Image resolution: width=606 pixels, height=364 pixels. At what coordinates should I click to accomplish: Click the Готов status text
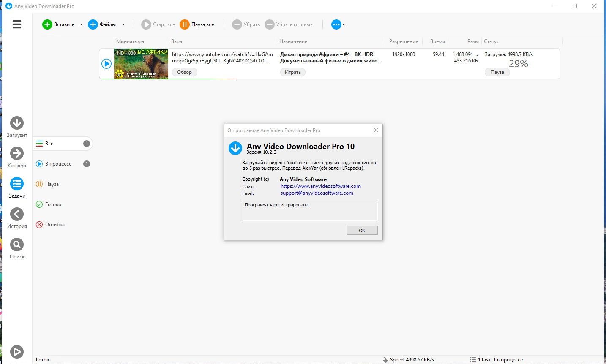tap(42, 360)
